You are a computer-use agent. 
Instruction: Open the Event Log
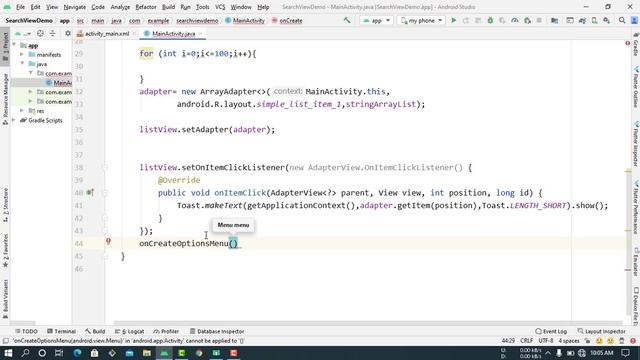pos(551,331)
